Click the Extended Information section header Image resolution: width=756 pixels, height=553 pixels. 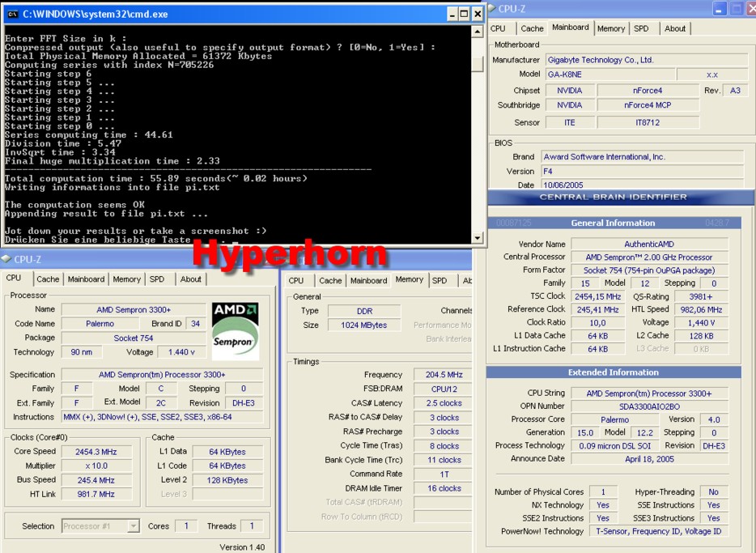pos(614,372)
